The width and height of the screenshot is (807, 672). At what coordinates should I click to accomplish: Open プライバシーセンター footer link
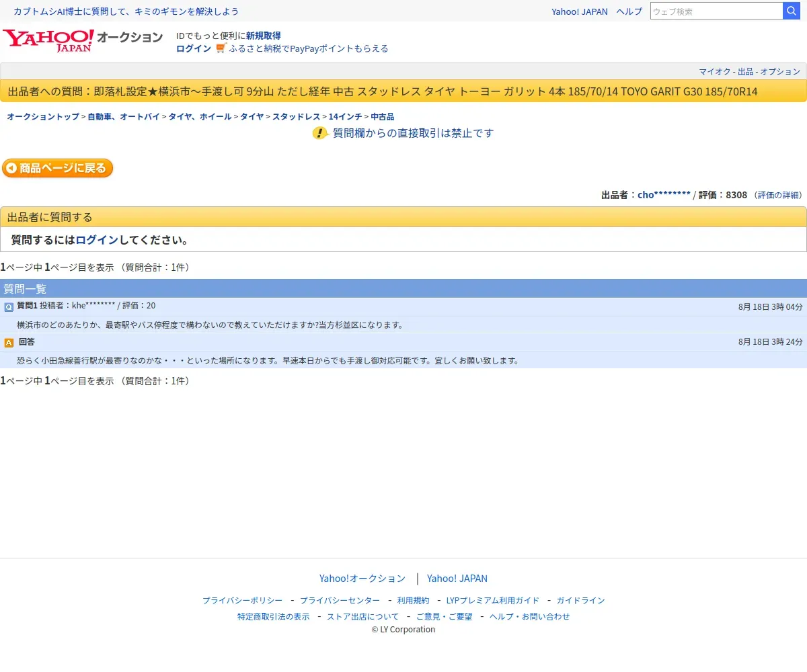click(x=340, y=601)
